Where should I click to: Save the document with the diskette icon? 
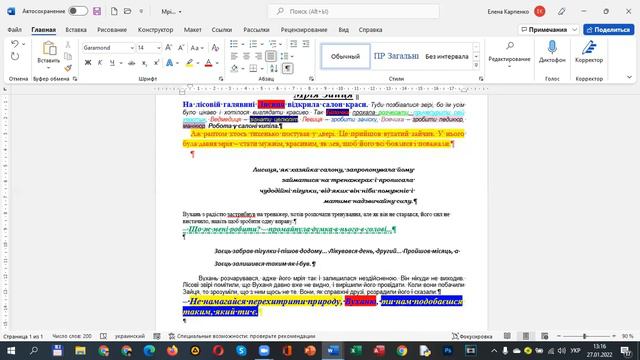tap(97, 11)
